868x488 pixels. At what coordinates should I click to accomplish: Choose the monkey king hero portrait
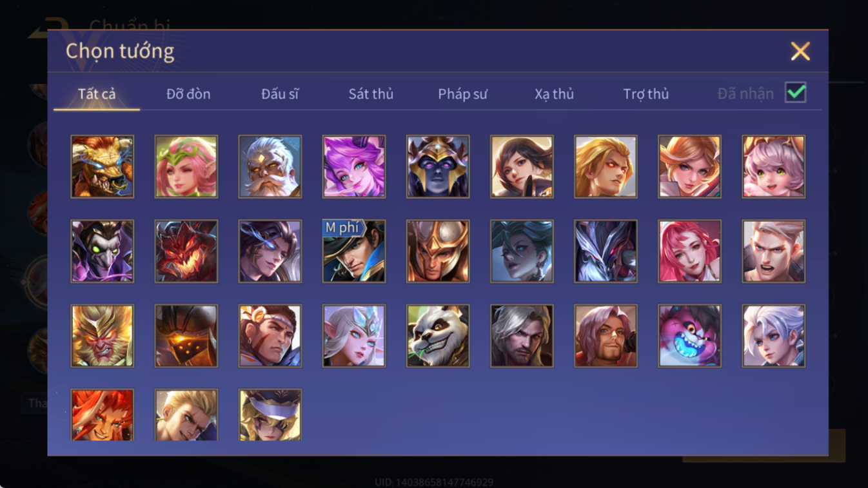[x=103, y=336]
